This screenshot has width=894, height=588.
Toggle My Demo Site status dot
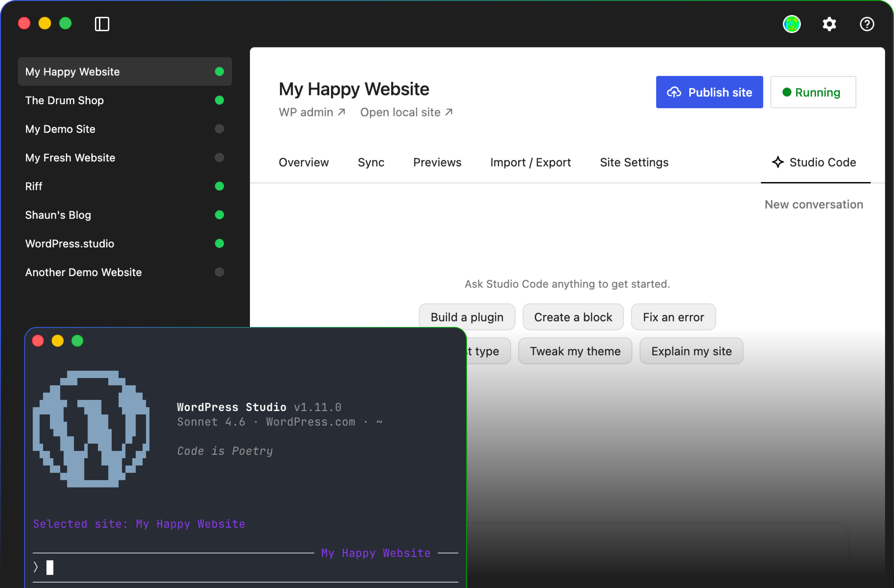pyautogui.click(x=219, y=129)
